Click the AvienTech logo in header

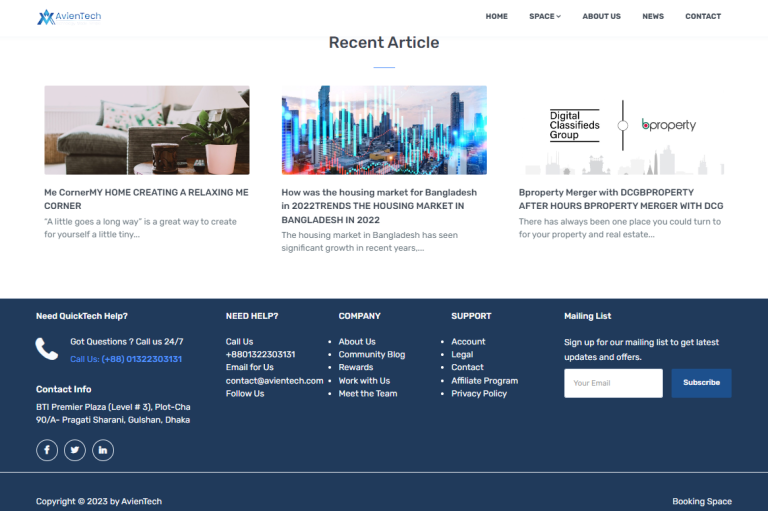pos(69,17)
